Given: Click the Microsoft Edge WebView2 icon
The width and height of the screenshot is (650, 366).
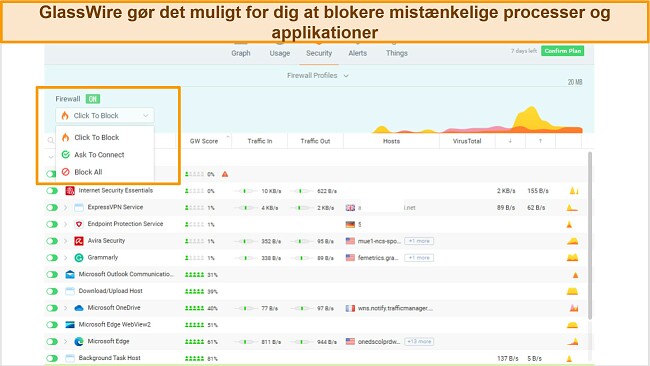Looking at the screenshot, I should click(x=70, y=325).
